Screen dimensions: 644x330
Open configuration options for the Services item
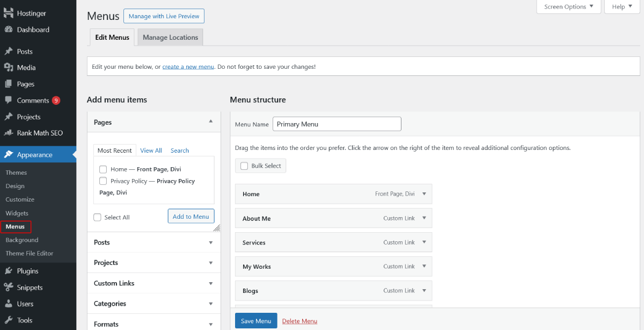423,242
